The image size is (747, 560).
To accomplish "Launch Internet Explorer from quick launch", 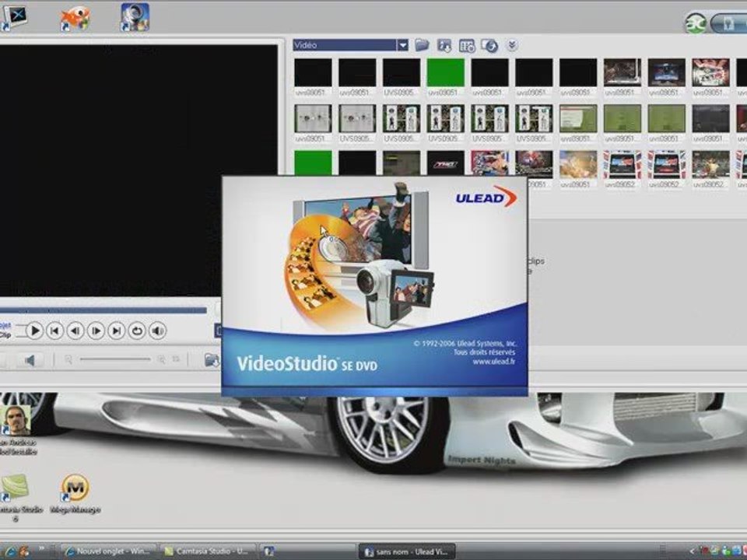I will (x=9, y=552).
